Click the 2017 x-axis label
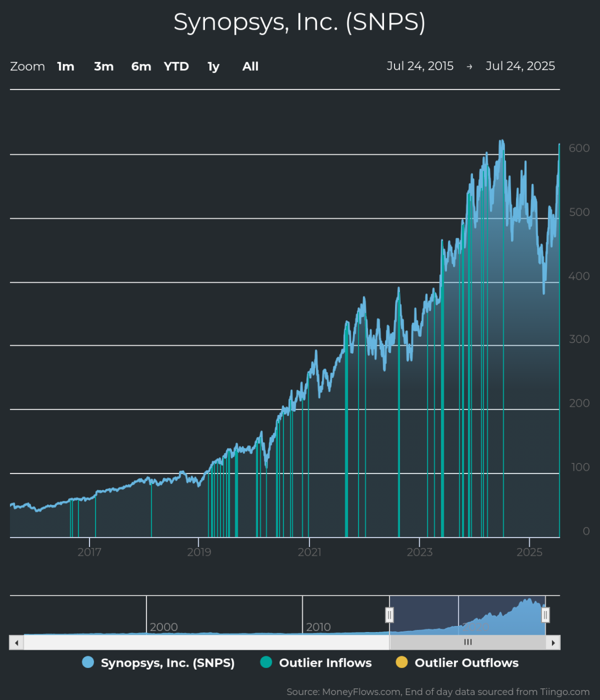Viewport: 600px width, 700px height. (x=90, y=552)
